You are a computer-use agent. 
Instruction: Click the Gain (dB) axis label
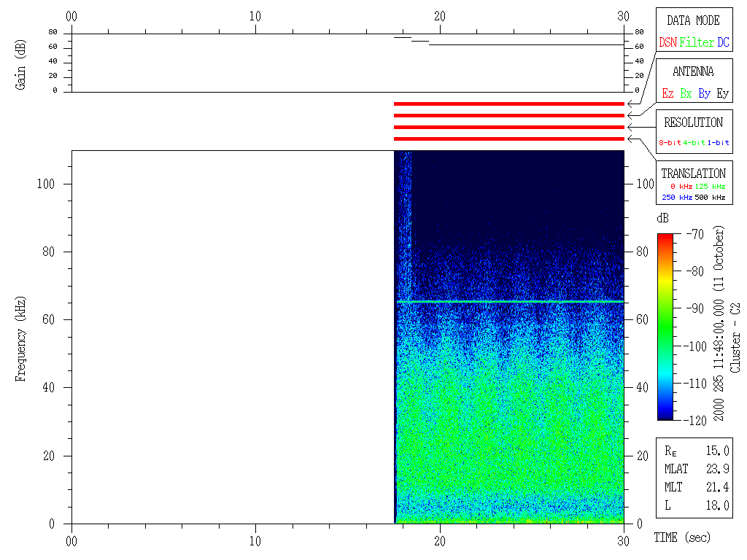pyautogui.click(x=21, y=63)
